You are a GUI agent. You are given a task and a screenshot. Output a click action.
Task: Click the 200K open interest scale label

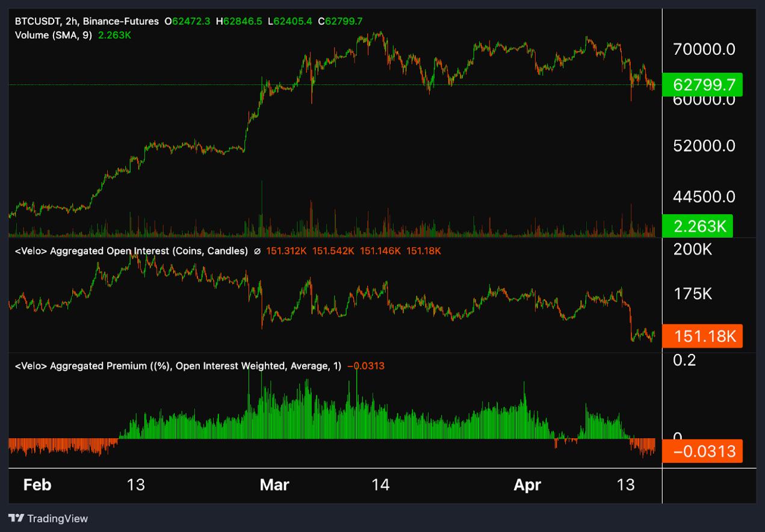[x=692, y=249]
